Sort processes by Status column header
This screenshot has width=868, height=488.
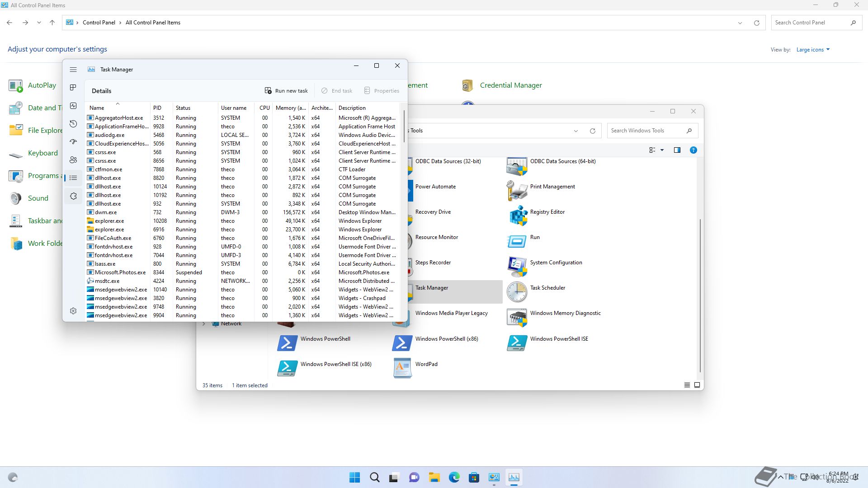click(195, 108)
